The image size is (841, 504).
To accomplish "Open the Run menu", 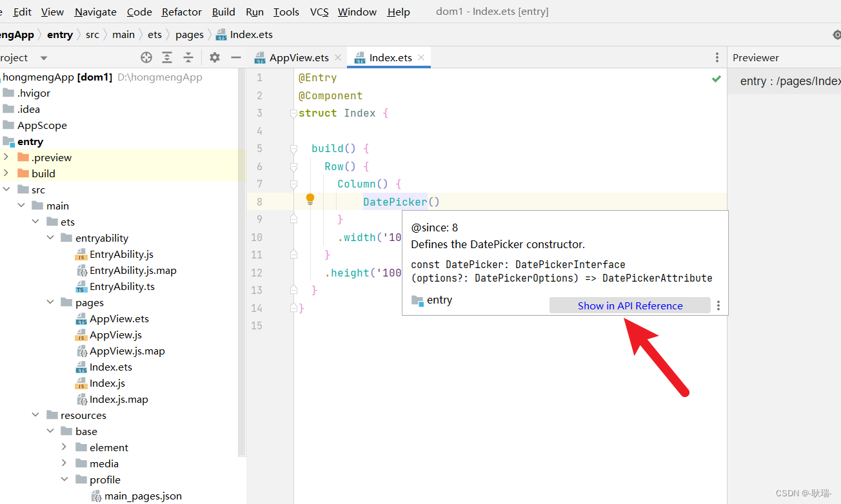I will pyautogui.click(x=255, y=12).
